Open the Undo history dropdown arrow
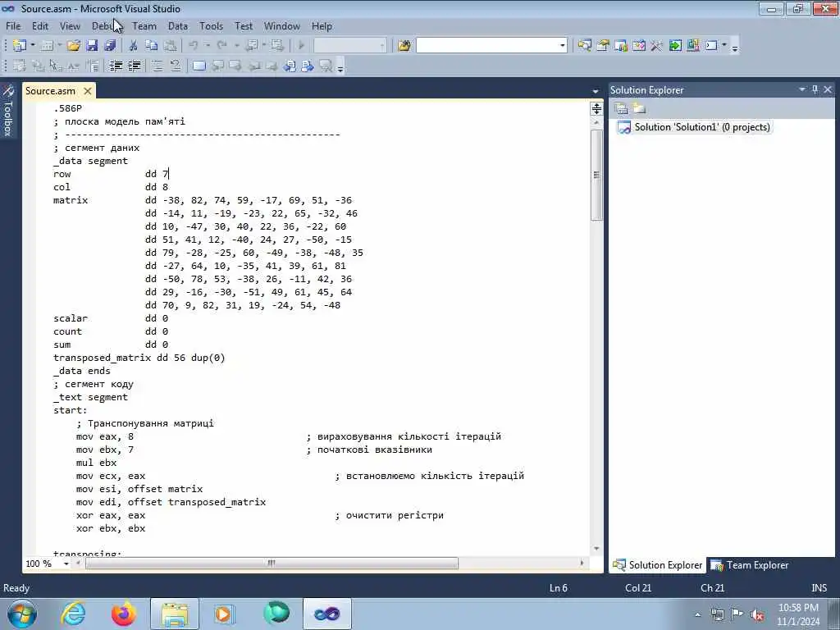 pos(208,46)
